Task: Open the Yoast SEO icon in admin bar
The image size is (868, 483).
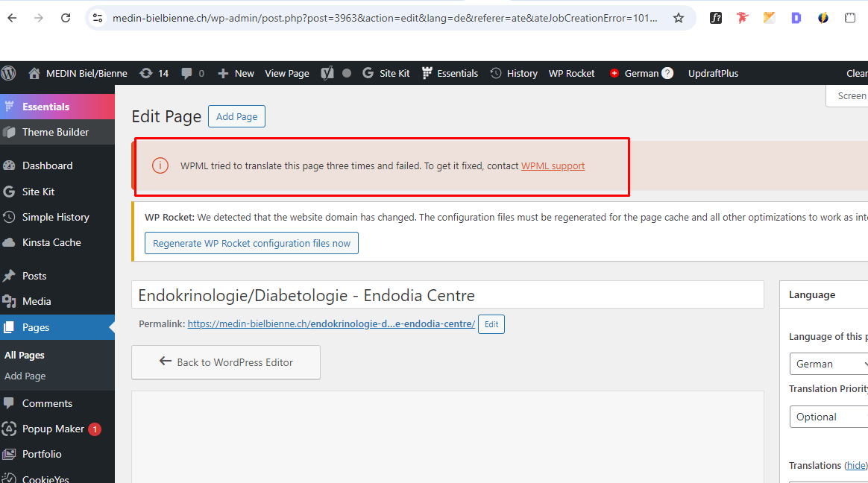Action: (327, 73)
